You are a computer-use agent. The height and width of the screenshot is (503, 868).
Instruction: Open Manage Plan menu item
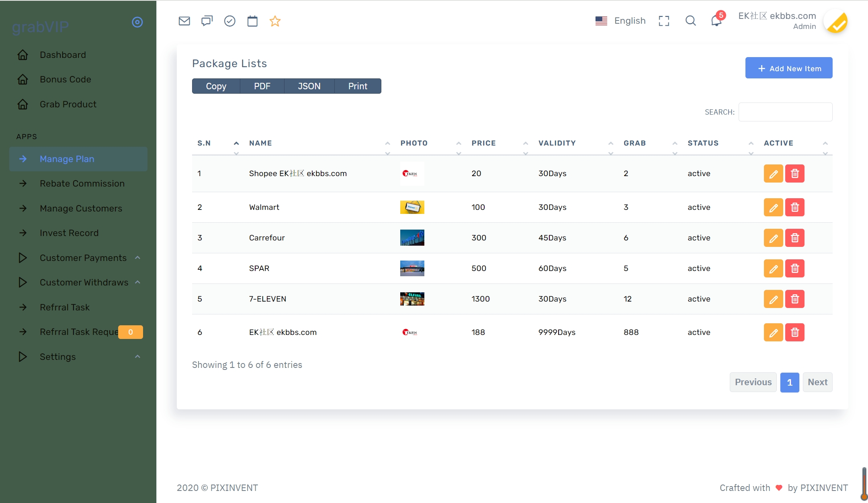coord(78,159)
